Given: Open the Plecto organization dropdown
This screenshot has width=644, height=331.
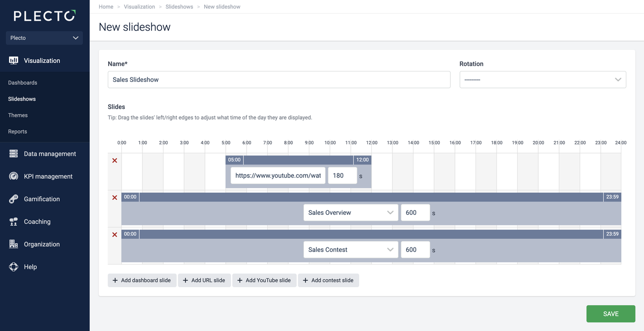Looking at the screenshot, I should pos(44,38).
